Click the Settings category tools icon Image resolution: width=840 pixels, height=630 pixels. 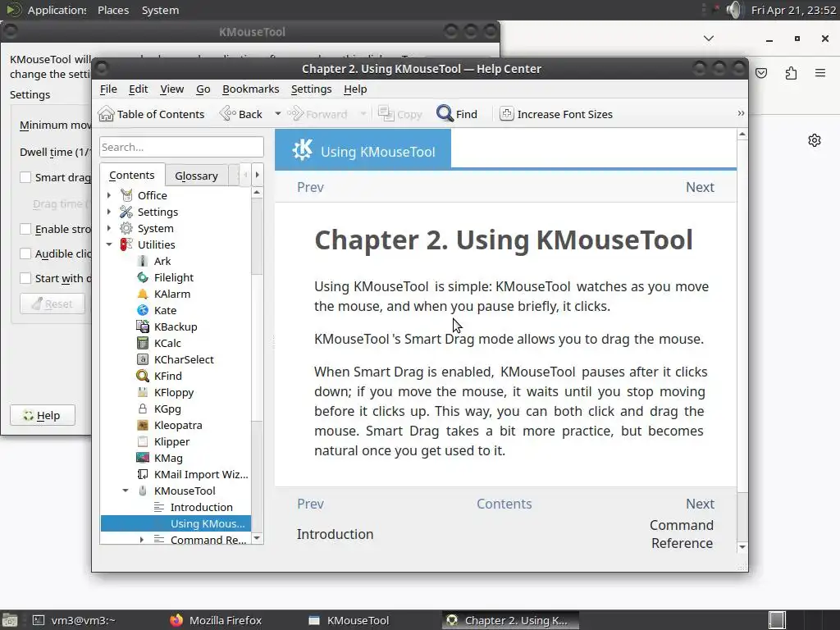click(x=126, y=212)
